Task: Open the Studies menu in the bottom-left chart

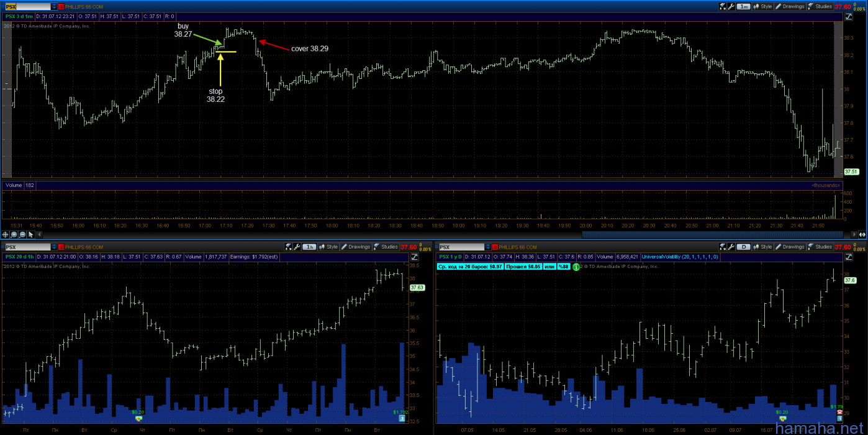Action: pos(385,247)
